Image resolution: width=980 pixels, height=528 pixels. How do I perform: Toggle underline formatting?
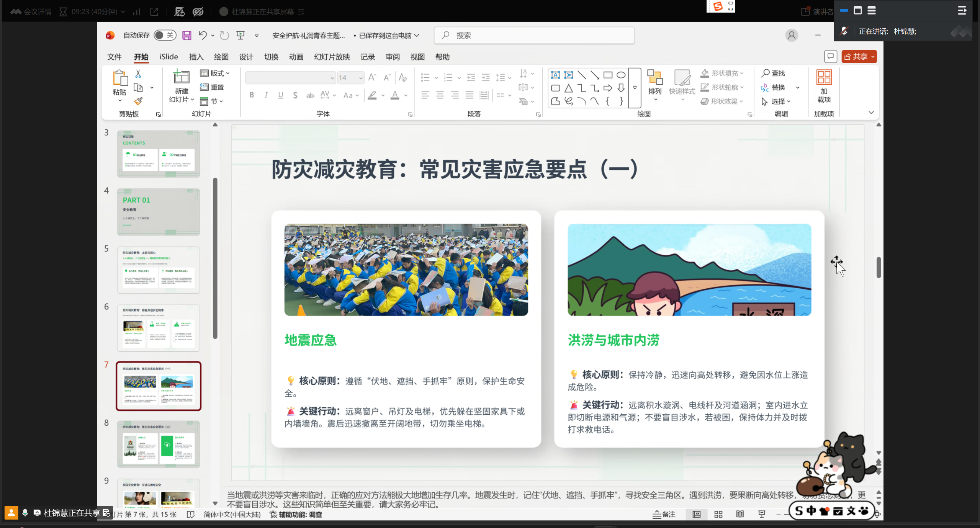281,95
